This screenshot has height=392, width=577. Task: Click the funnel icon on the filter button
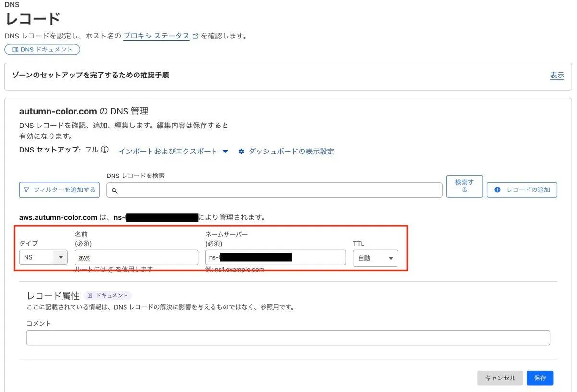pos(26,190)
